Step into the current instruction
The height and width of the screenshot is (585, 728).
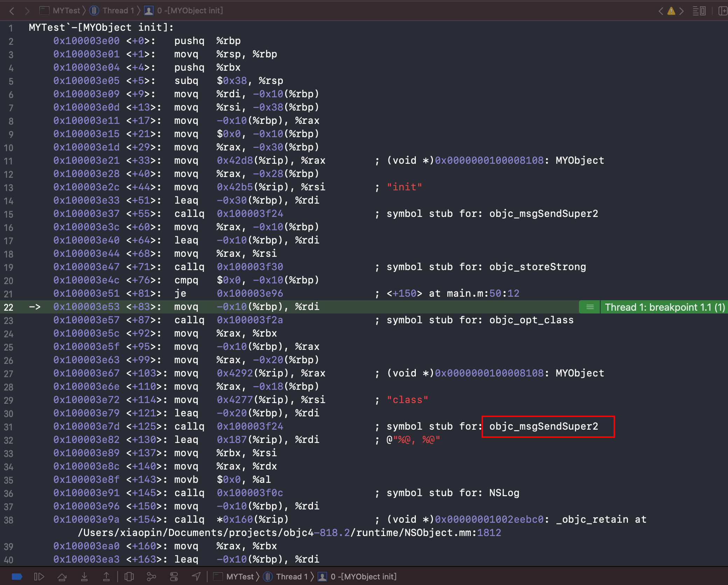point(84,576)
